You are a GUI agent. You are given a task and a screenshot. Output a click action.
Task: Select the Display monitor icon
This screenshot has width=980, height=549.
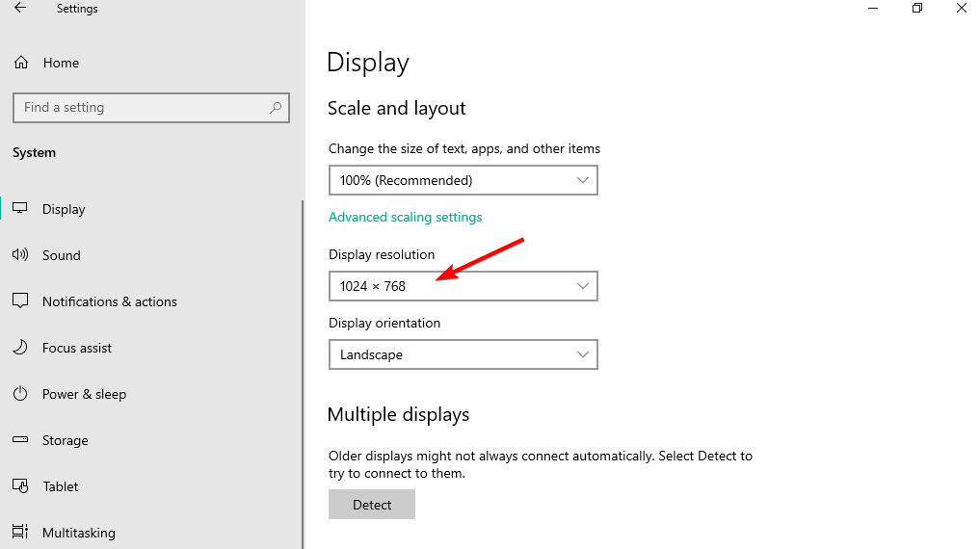[20, 209]
